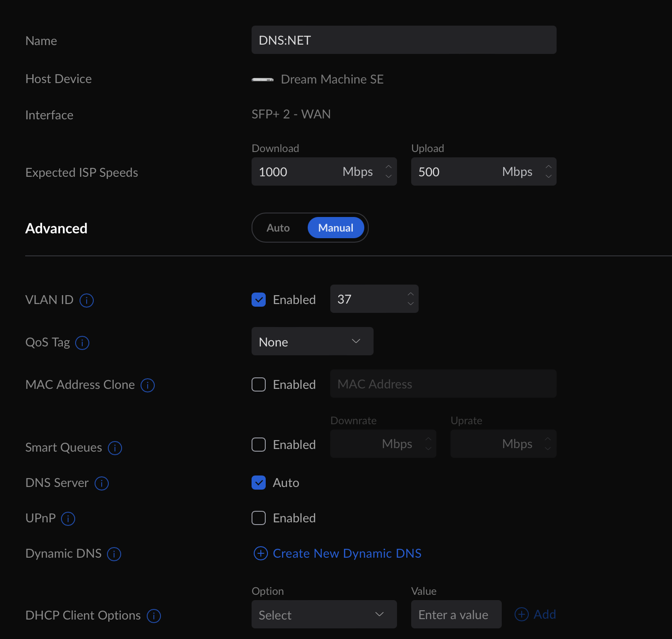This screenshot has width=672, height=639.
Task: Enable the Smart Queues checkbox
Action: tap(259, 445)
